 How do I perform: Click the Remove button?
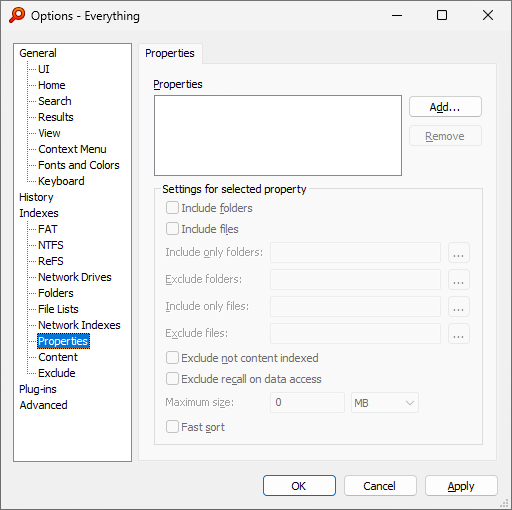[x=445, y=136]
